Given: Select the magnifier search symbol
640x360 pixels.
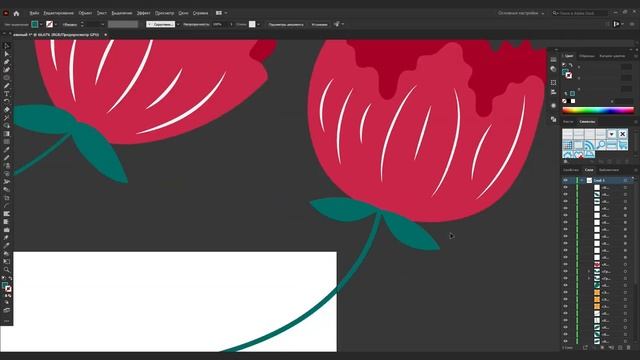Looking at the screenshot, I should pyautogui.click(x=600, y=145).
